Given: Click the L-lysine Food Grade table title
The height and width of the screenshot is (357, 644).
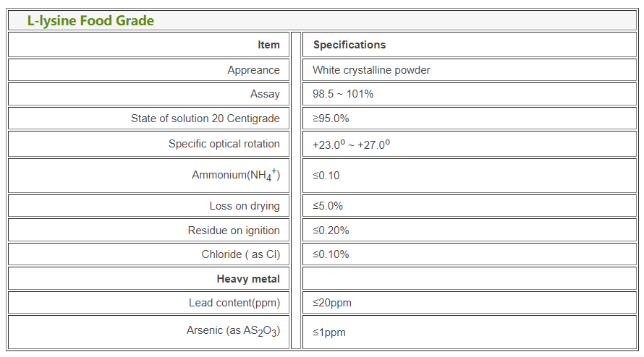Looking at the screenshot, I should tap(90, 20).
